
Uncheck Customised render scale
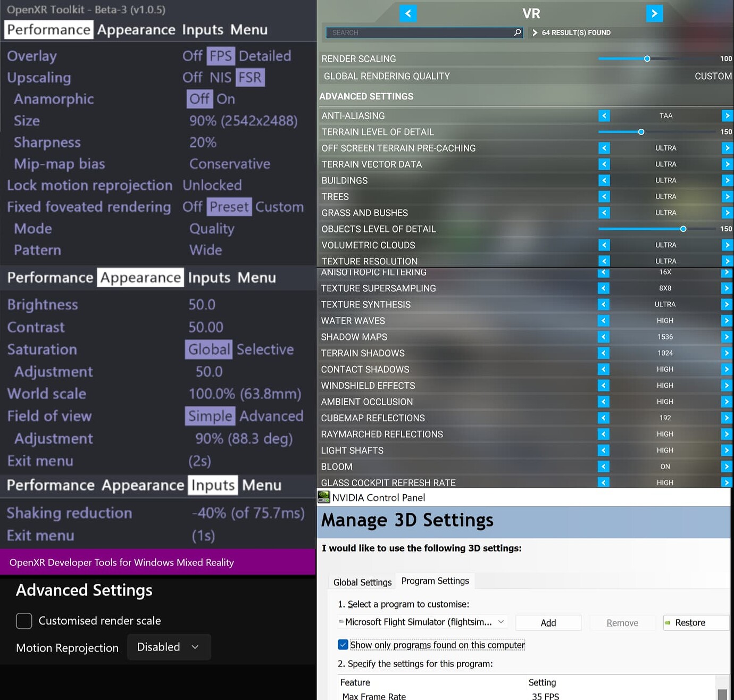pos(23,621)
